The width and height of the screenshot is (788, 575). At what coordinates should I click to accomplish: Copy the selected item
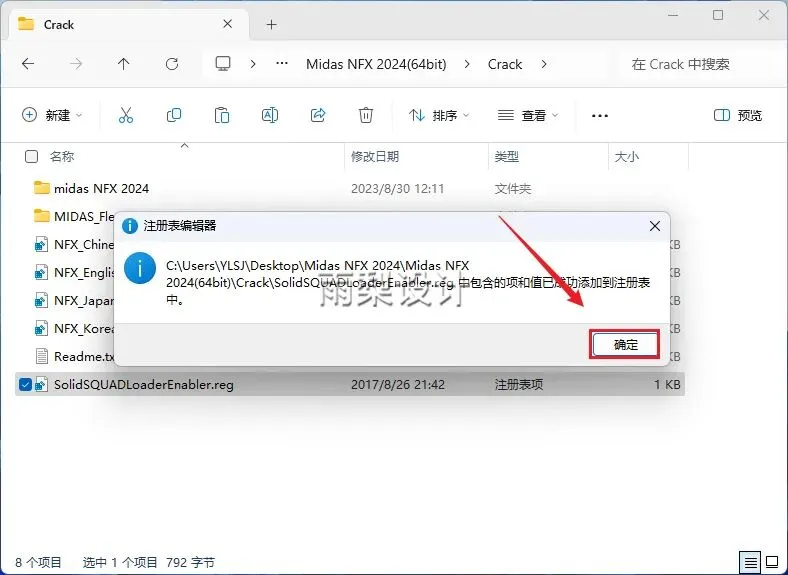tap(174, 115)
